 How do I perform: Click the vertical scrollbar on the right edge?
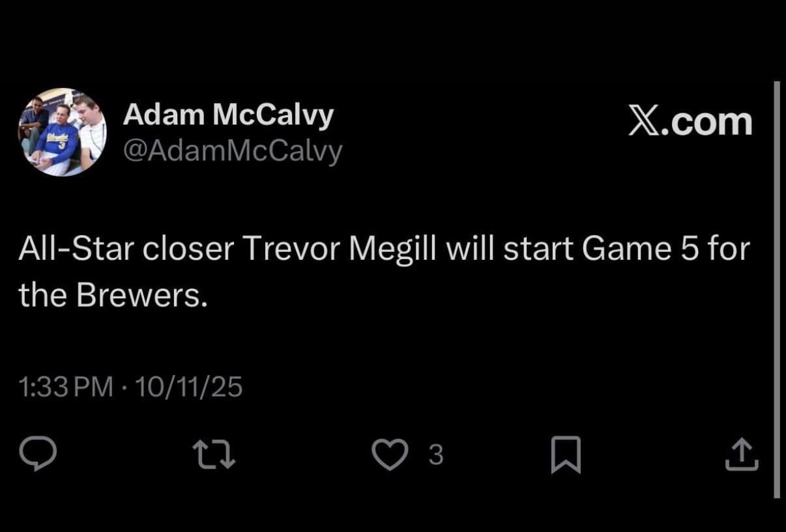point(776,290)
